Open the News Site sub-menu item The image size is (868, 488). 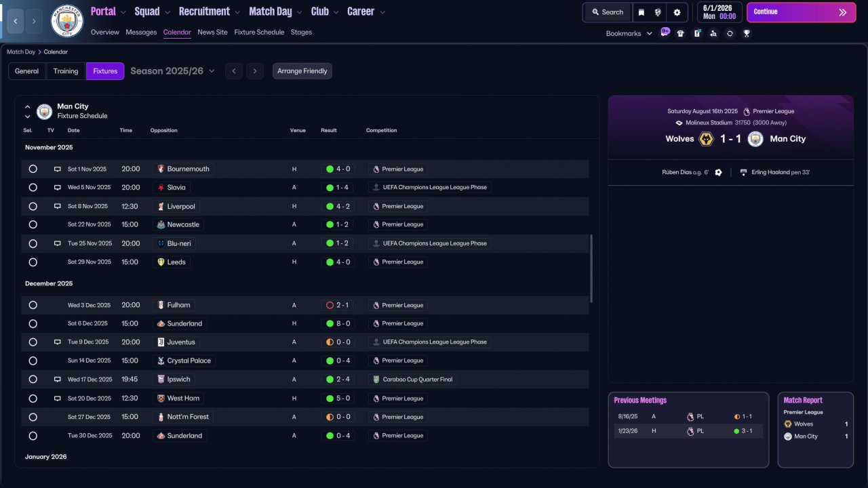click(x=213, y=33)
